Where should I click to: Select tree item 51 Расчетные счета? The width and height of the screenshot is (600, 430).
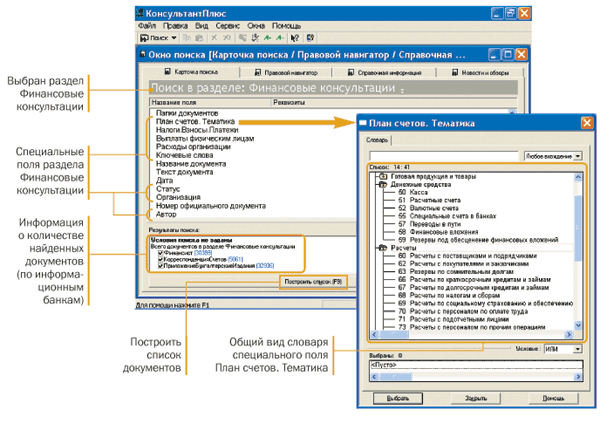pos(429,200)
